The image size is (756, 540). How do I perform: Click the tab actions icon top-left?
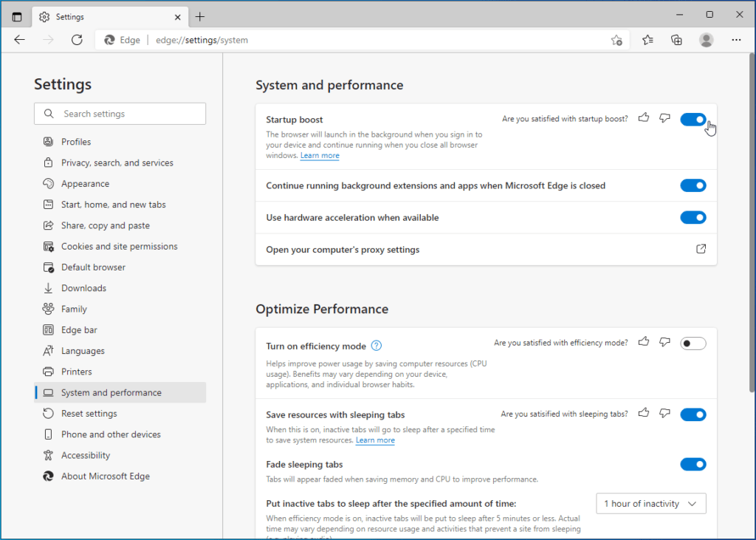coord(16,15)
